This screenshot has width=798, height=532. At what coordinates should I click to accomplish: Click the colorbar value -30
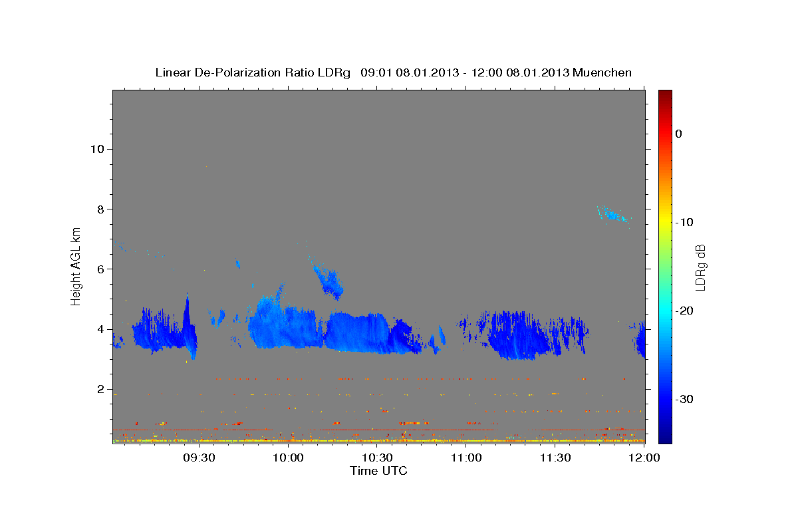point(684,399)
